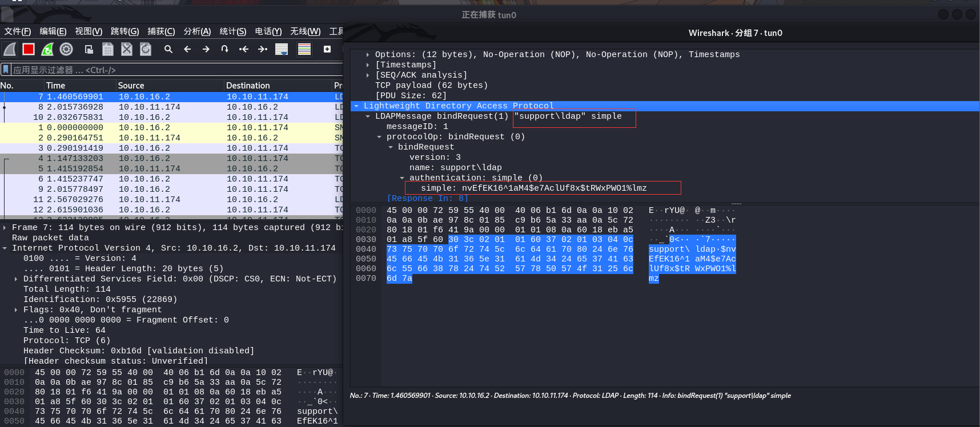Open the display filter bookmark menu
This screenshot has width=980, height=427.
6,70
